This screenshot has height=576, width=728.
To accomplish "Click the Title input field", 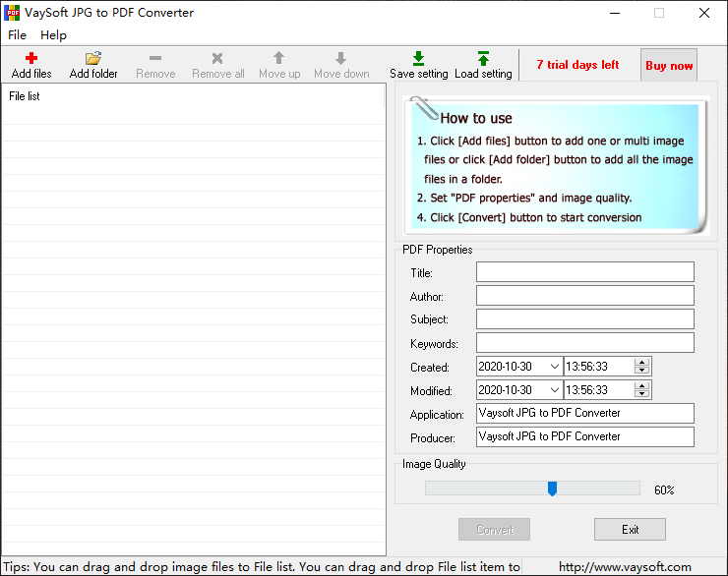I will [x=585, y=271].
